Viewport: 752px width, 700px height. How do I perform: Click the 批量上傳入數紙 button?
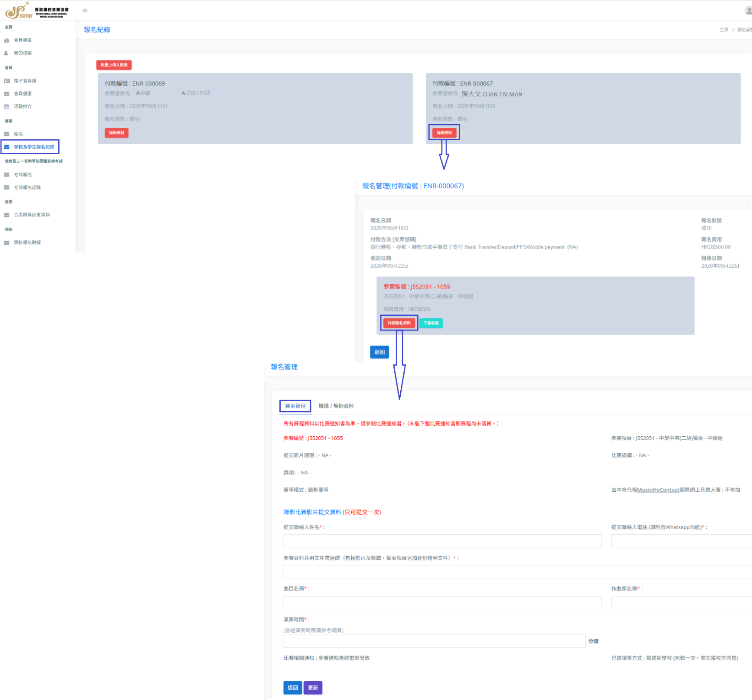click(x=114, y=65)
